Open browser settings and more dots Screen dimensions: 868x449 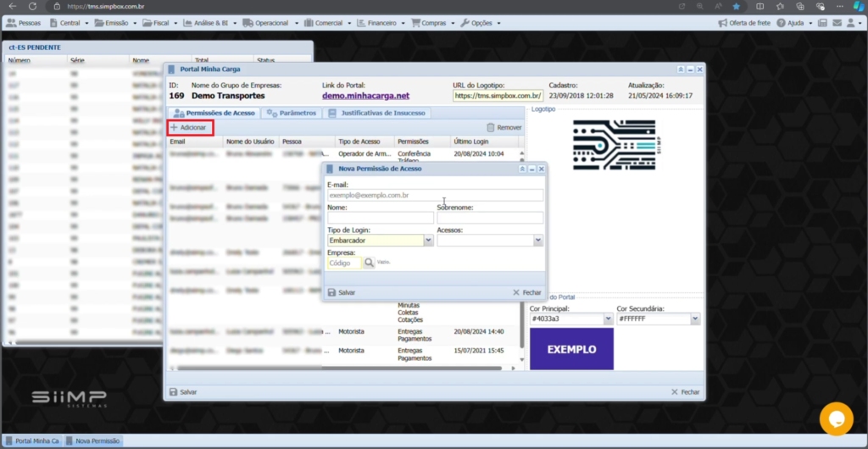(x=840, y=7)
